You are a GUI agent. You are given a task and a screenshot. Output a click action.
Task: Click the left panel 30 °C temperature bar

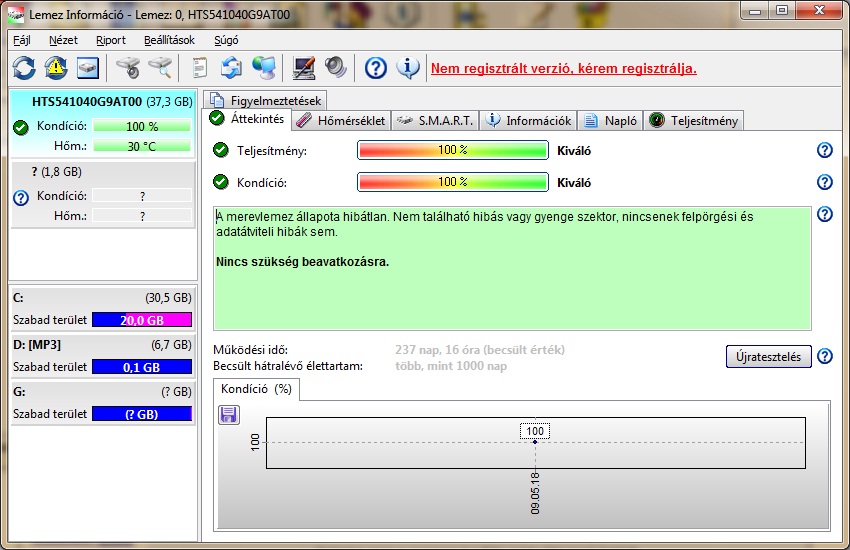click(142, 146)
